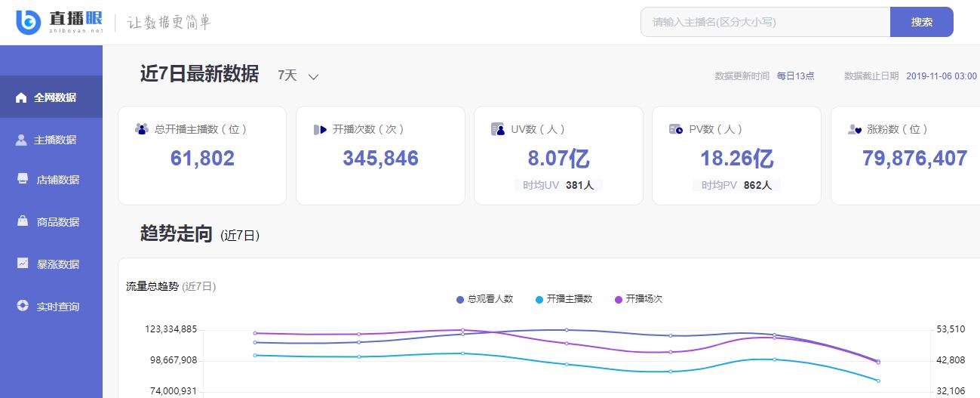Click 开播场次 purple legend dot
The image size is (980, 398).
click(x=619, y=300)
